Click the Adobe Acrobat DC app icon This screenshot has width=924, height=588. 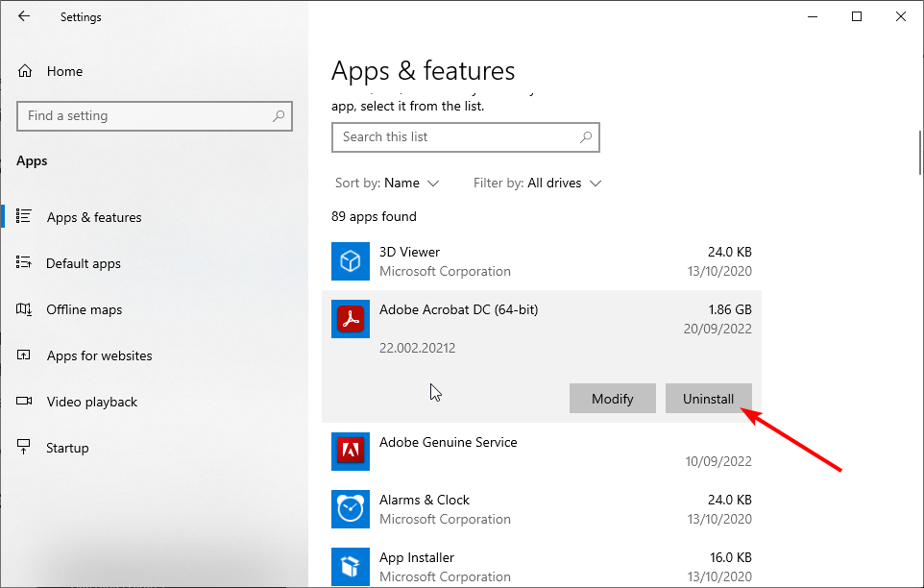point(350,319)
